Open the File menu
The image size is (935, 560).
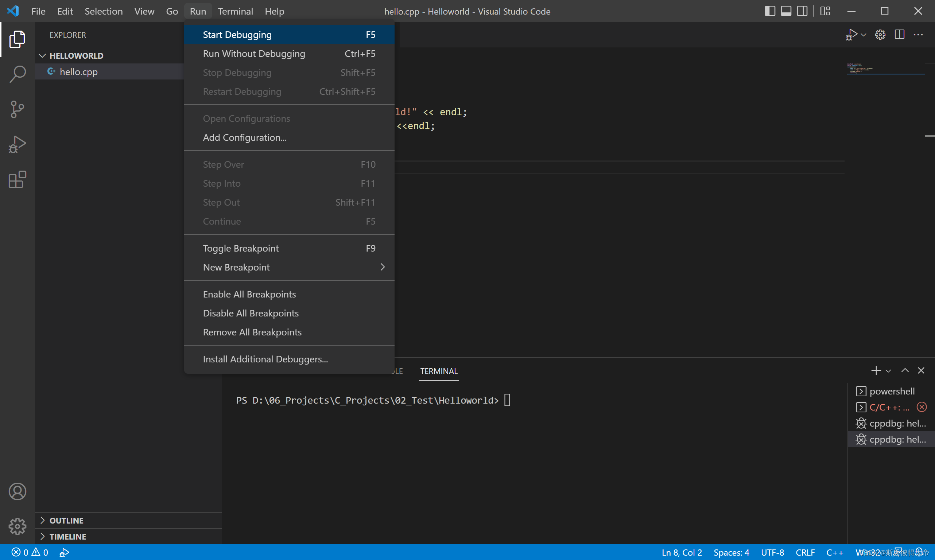[x=38, y=11]
